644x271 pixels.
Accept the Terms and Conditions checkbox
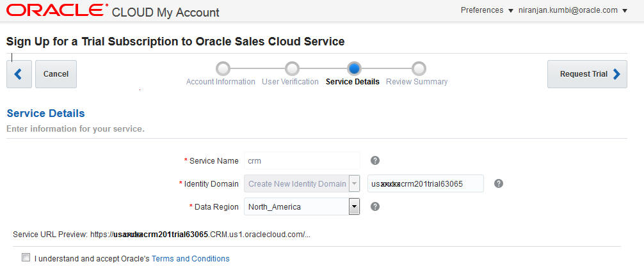[x=26, y=258]
